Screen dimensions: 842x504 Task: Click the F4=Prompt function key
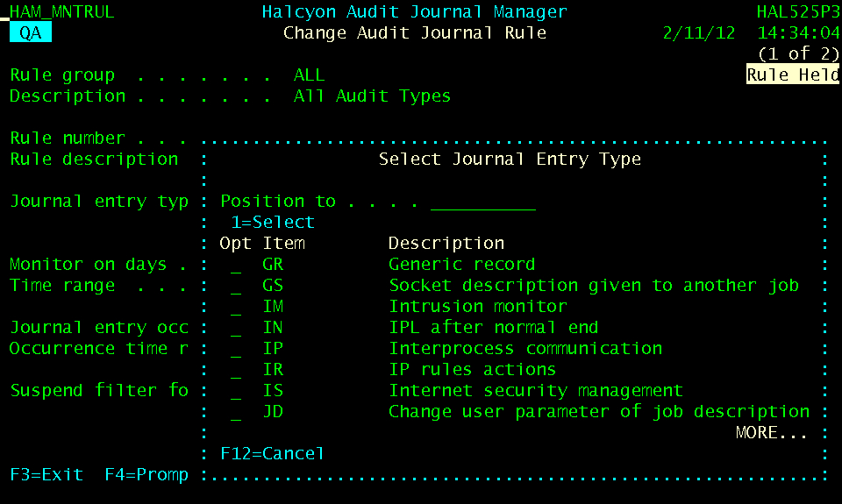tap(146, 474)
